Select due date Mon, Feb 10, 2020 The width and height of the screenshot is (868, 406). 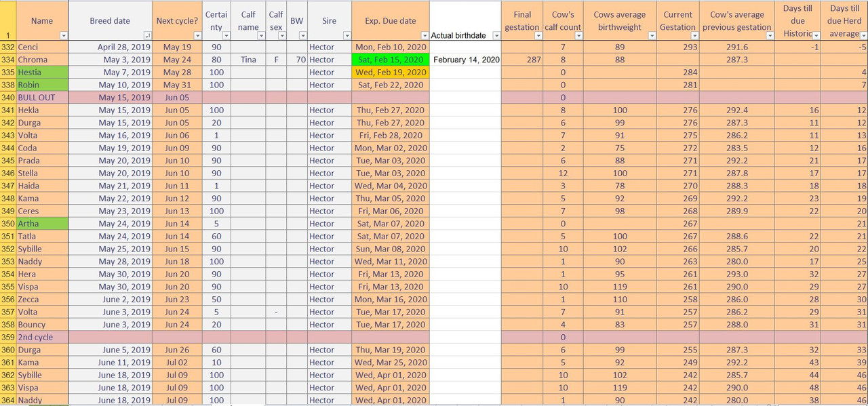pyautogui.click(x=391, y=47)
